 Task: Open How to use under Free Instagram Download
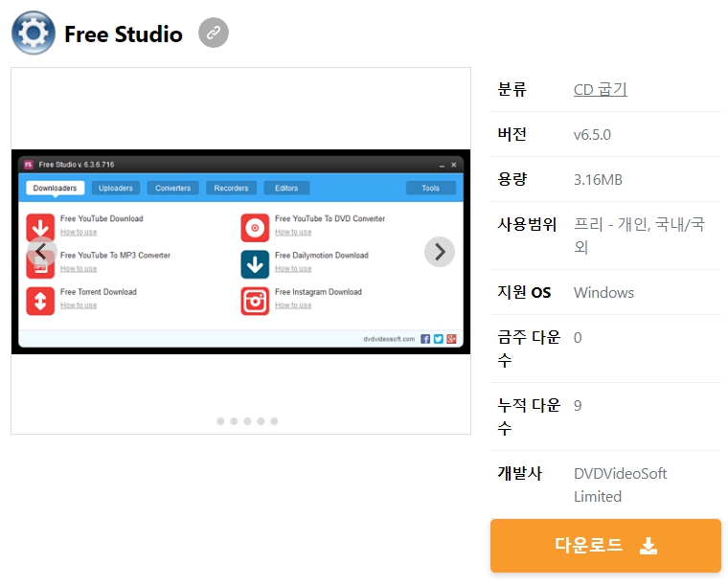(x=293, y=305)
